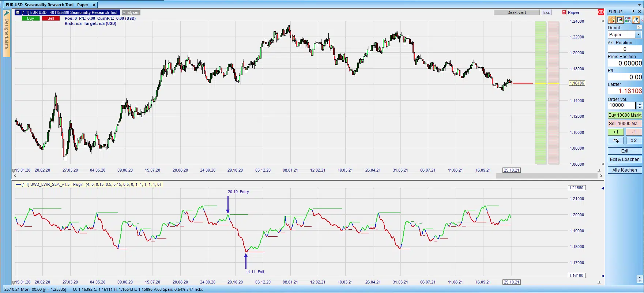Toggle the hand tool icon
This screenshot has height=293, width=644.
(x=636, y=20)
